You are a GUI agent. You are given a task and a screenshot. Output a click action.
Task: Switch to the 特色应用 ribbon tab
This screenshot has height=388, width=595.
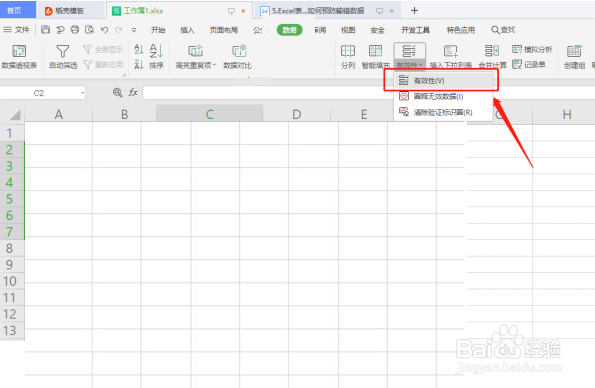click(461, 30)
